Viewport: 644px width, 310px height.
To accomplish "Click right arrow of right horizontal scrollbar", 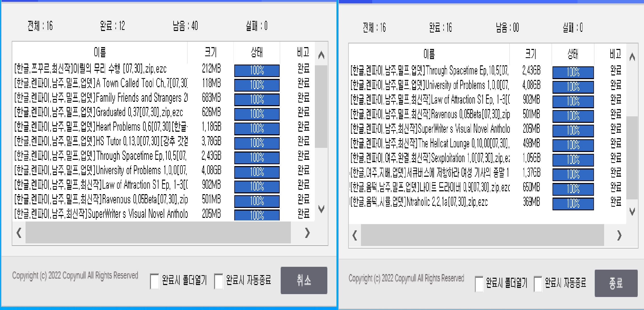I will 619,236.
